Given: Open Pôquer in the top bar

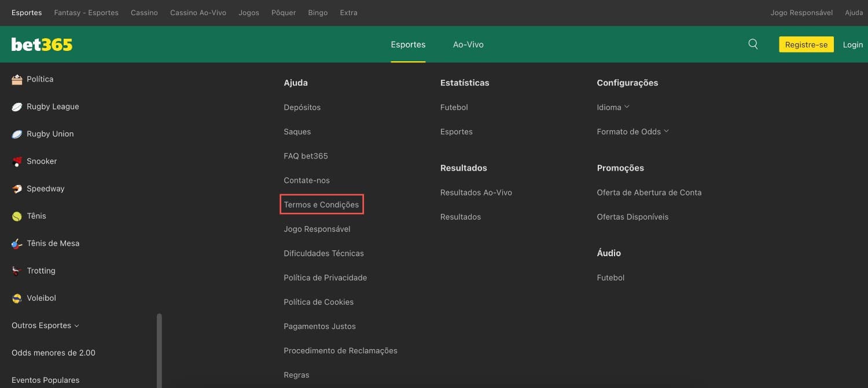Looking at the screenshot, I should click(x=284, y=13).
